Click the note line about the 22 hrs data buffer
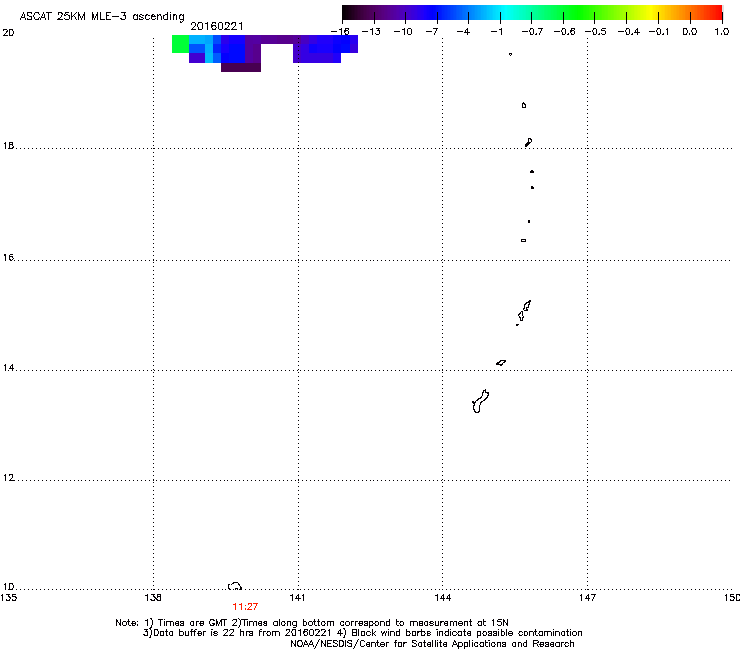Image resolution: width=740 pixels, height=650 pixels. (x=362, y=633)
